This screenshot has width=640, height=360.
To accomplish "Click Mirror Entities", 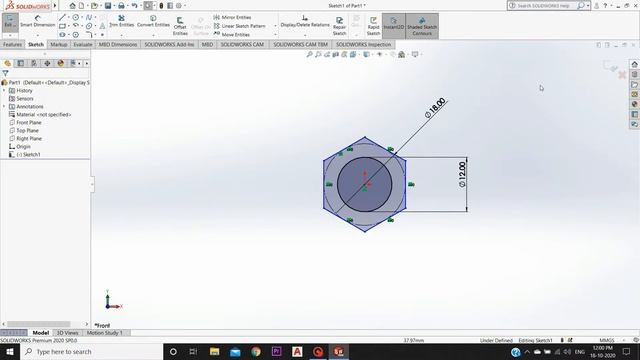I will tap(232, 18).
